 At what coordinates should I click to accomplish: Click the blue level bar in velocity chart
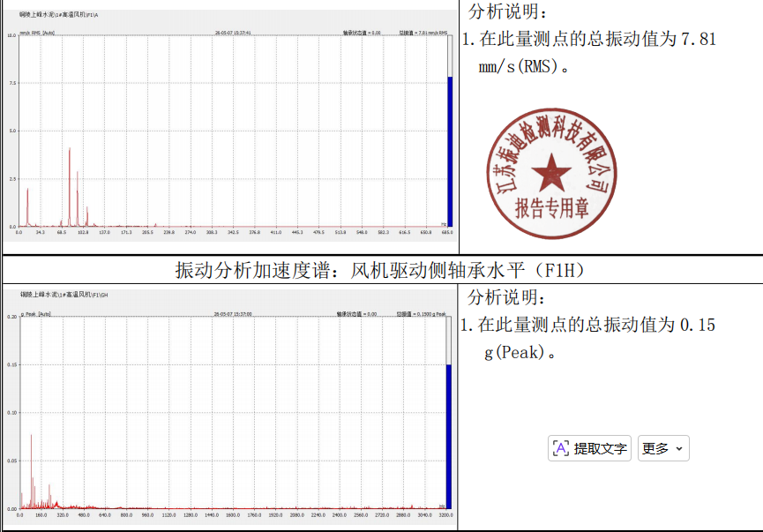pos(450,152)
